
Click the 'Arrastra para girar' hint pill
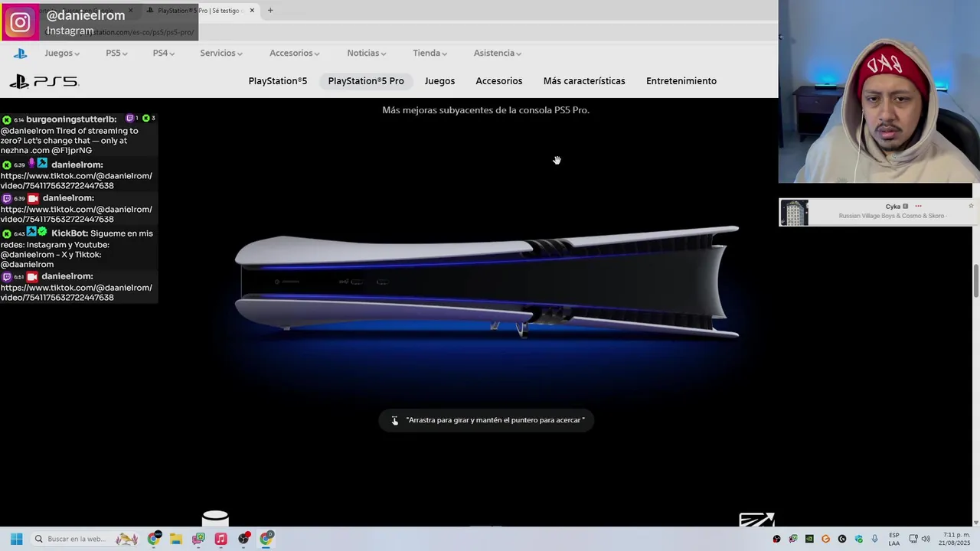pos(487,420)
